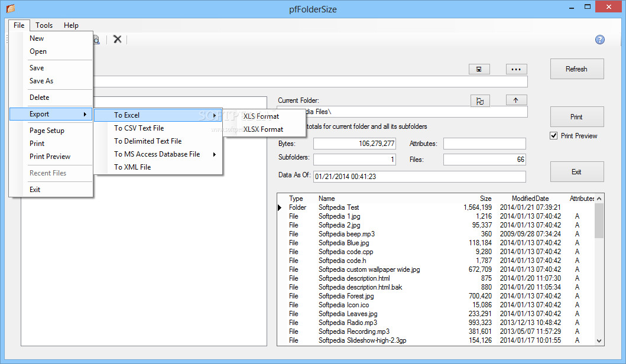Select To CSV Text File export option

point(158,128)
